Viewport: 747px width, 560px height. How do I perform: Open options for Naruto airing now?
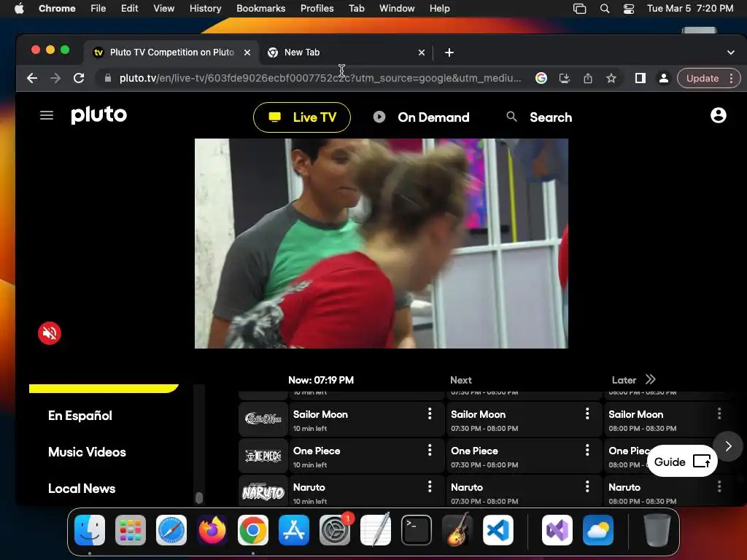pyautogui.click(x=430, y=486)
